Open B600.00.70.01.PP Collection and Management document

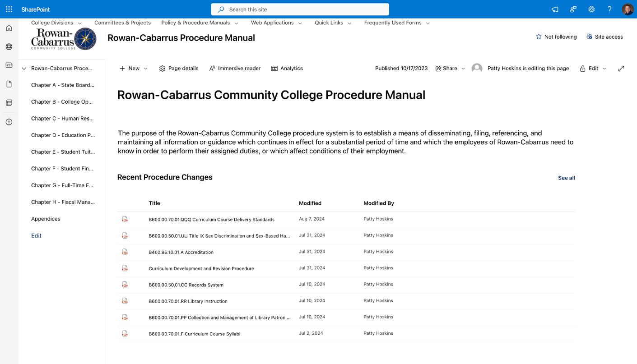pos(219,318)
